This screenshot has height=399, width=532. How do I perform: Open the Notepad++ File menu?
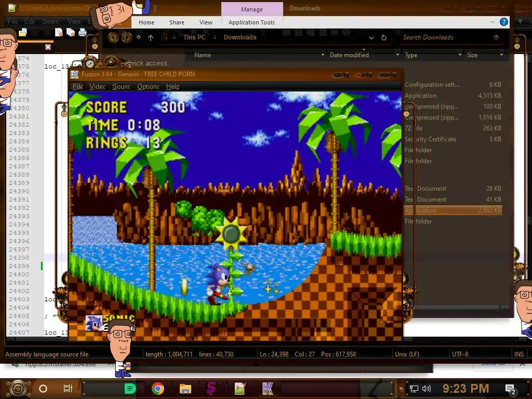[x=12, y=21]
